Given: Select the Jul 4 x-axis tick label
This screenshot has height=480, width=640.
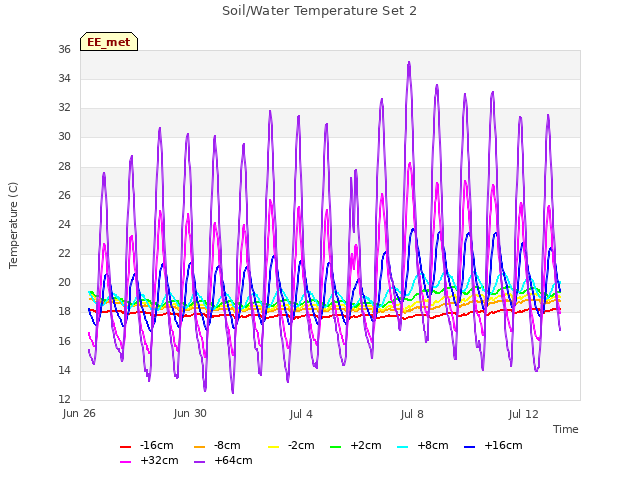Looking at the screenshot, I should (x=301, y=414).
